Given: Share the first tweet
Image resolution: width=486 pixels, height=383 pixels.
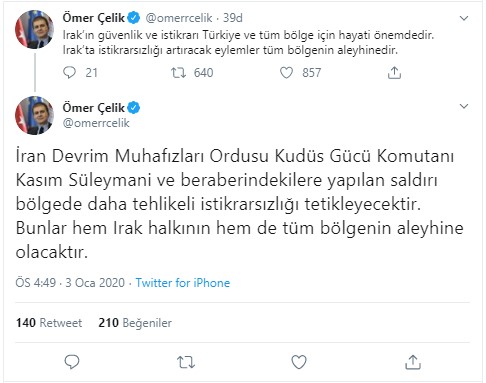Looking at the screenshot, I should click(x=394, y=73).
